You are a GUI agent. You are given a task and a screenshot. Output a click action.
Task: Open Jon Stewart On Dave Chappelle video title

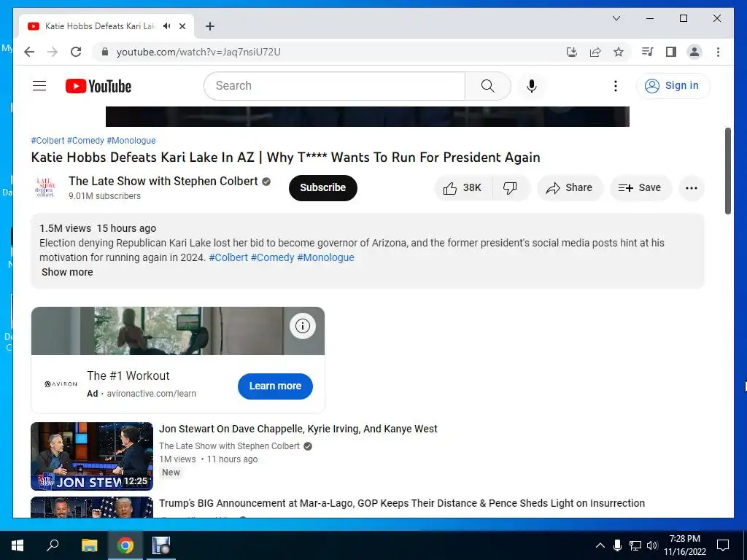pyautogui.click(x=298, y=429)
